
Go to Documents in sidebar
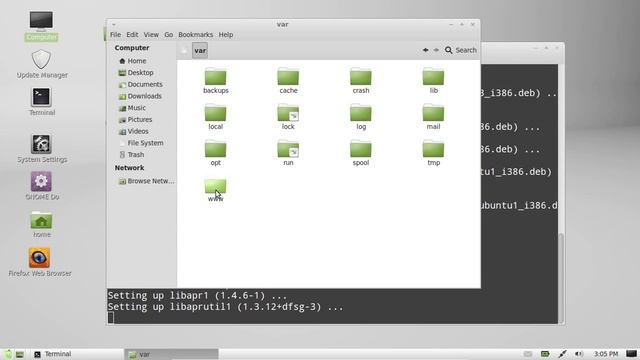tap(142, 84)
